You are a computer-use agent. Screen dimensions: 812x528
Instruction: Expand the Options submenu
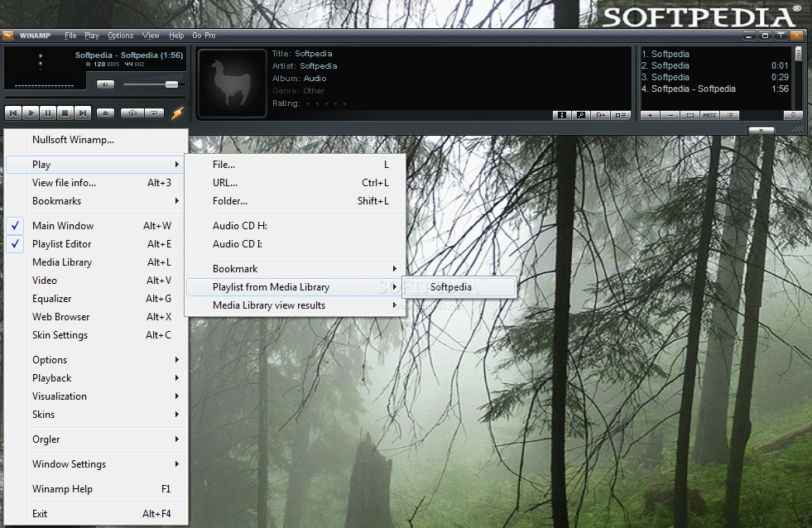pos(96,360)
